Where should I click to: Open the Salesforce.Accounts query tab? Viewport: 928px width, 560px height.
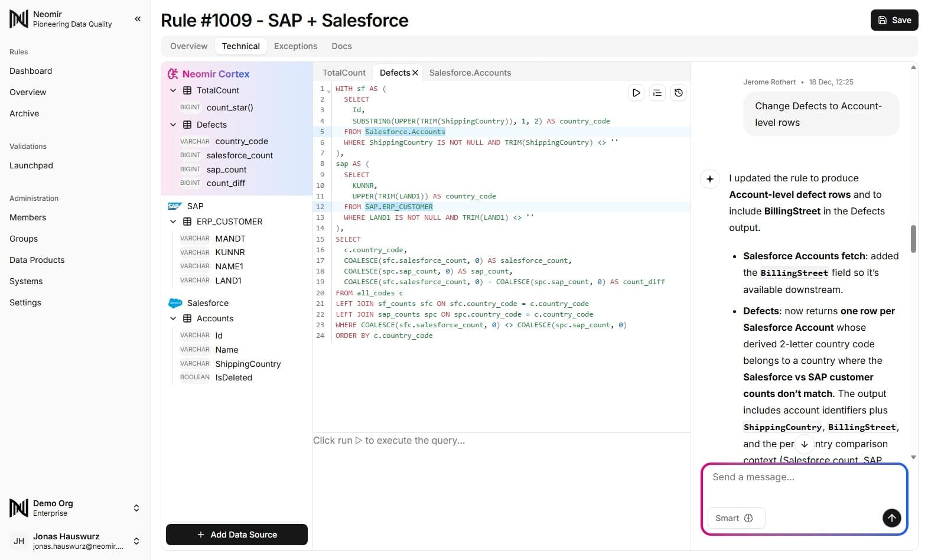point(470,73)
